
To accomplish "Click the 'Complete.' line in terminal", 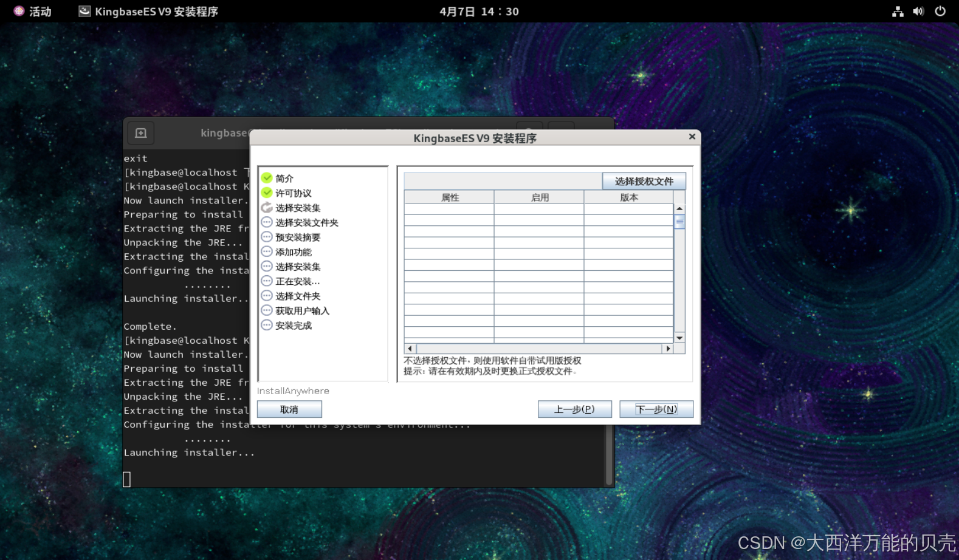I will click(150, 326).
